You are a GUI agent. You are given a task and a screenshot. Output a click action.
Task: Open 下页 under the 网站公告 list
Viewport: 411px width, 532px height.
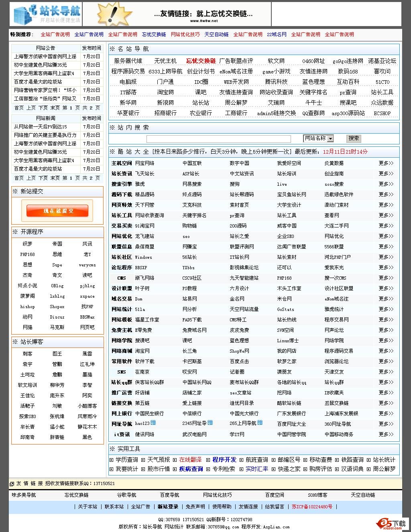(x=42, y=108)
